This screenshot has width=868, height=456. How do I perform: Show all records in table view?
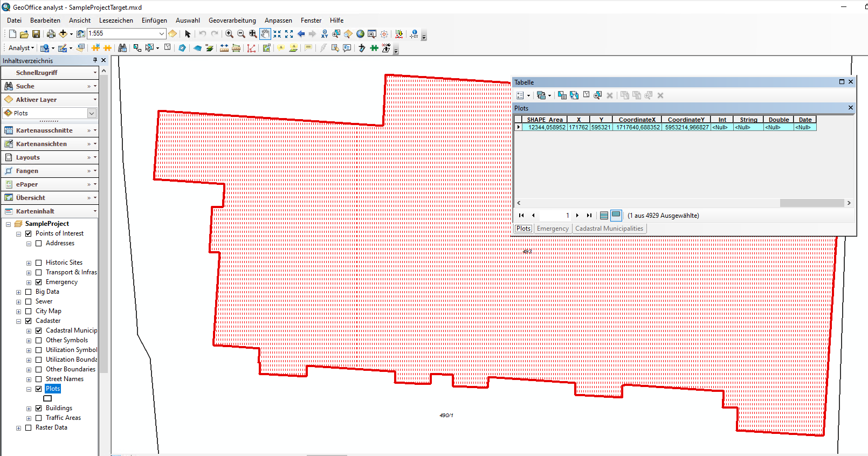pyautogui.click(x=604, y=216)
